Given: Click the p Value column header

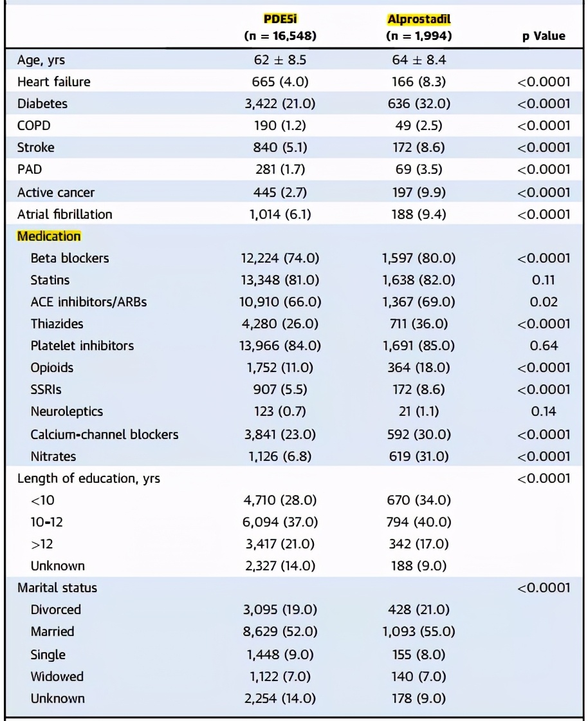Looking at the screenshot, I should point(544,36).
